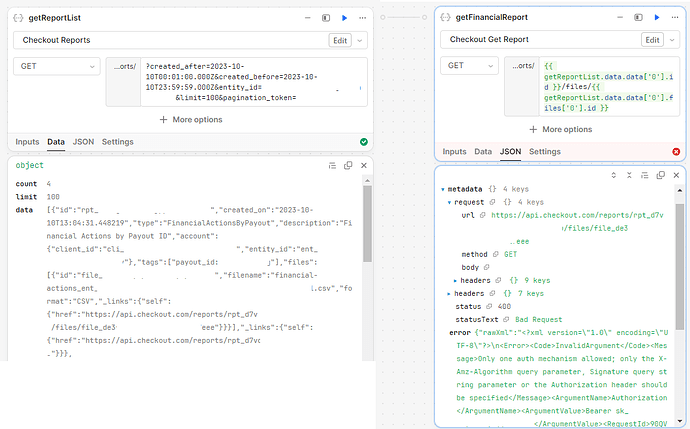Open getFinancialReport three-dot more menu
Image resolution: width=690 pixels, height=429 pixels.
click(675, 17)
